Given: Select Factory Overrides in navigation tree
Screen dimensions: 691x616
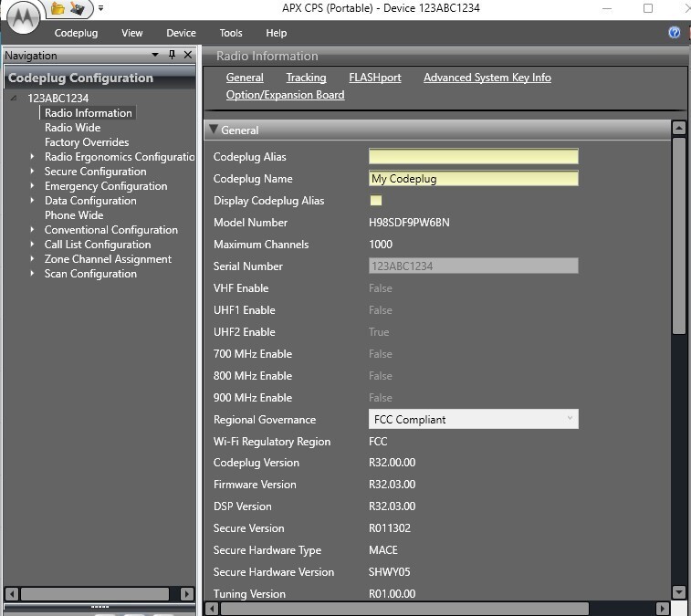Looking at the screenshot, I should (87, 141).
